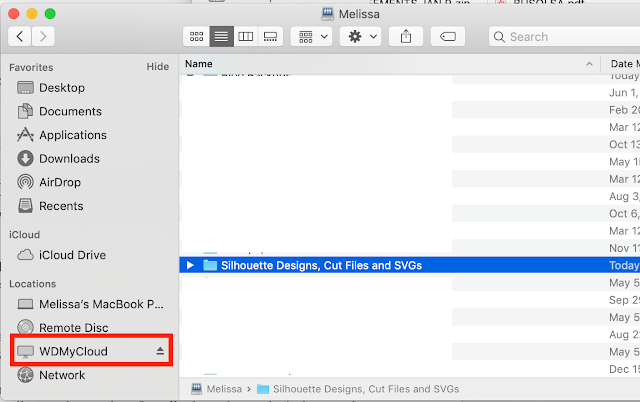The width and height of the screenshot is (640, 402).
Task: Go forward with the right chevron button
Action: point(43,37)
